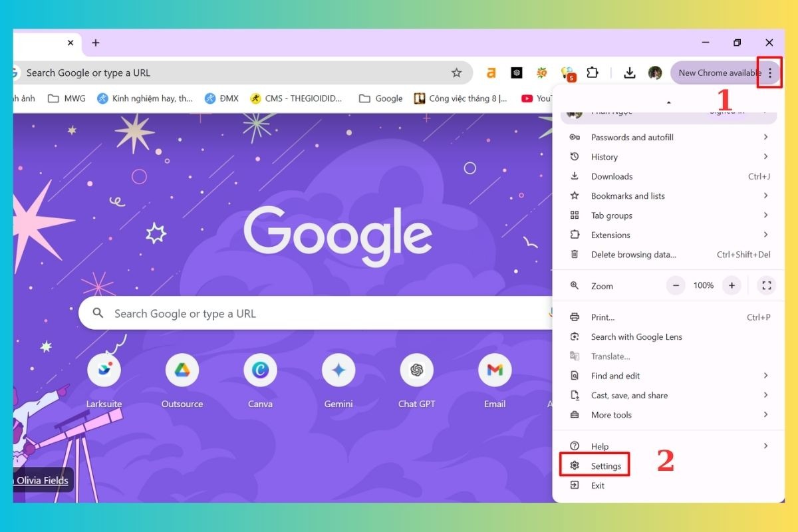
Task: Choose Print from the menu
Action: (x=668, y=317)
